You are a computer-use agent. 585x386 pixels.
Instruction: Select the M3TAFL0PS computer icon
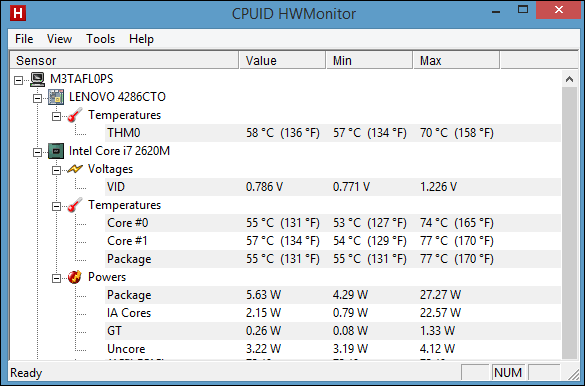[37, 79]
